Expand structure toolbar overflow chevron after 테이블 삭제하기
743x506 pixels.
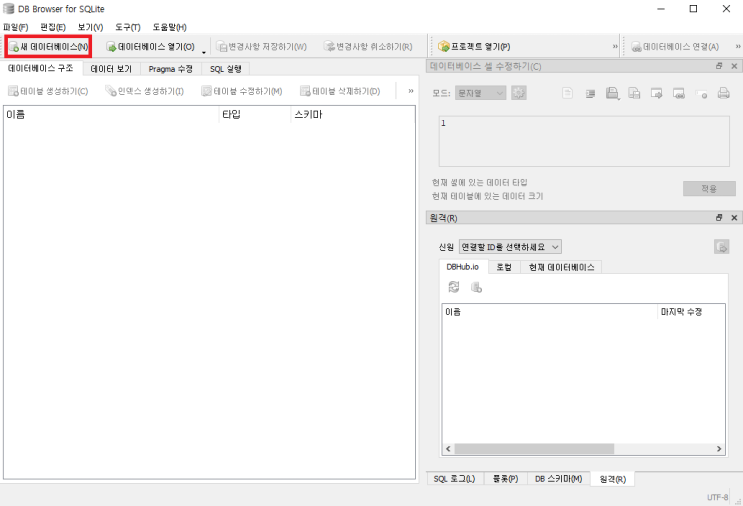pos(411,90)
